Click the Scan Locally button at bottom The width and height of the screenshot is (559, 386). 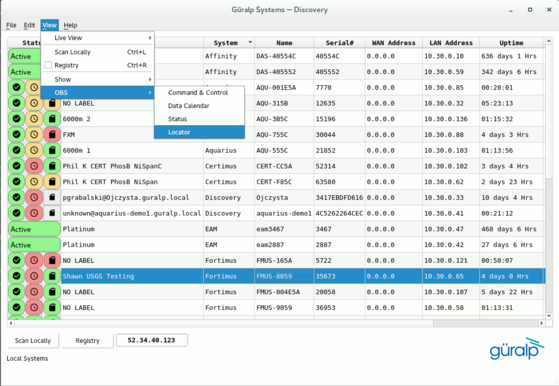tap(33, 341)
